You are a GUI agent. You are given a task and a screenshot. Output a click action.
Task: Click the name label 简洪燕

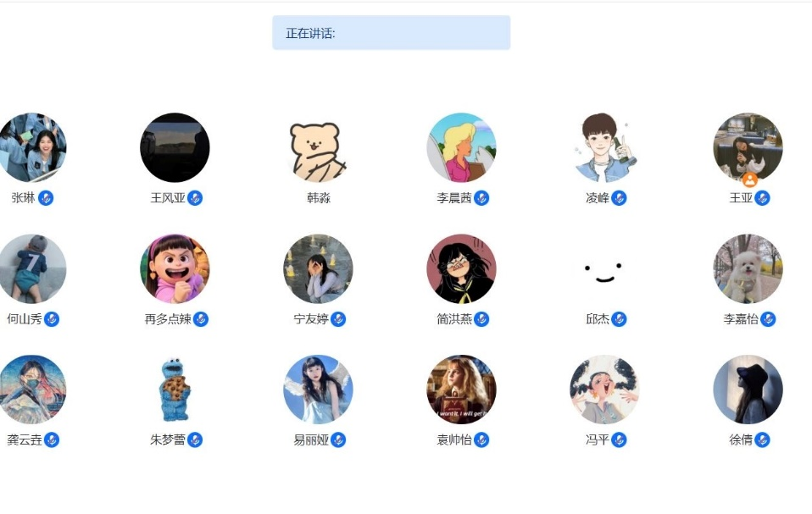[454, 319]
